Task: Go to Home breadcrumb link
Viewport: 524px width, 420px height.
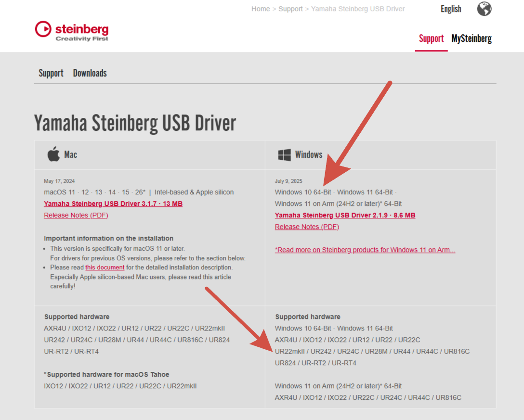Action: (x=261, y=9)
